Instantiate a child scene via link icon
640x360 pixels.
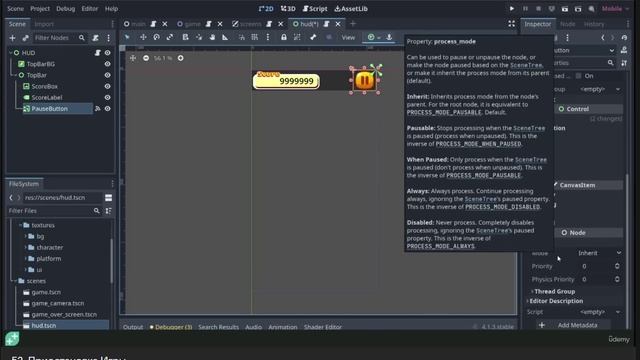[25, 38]
